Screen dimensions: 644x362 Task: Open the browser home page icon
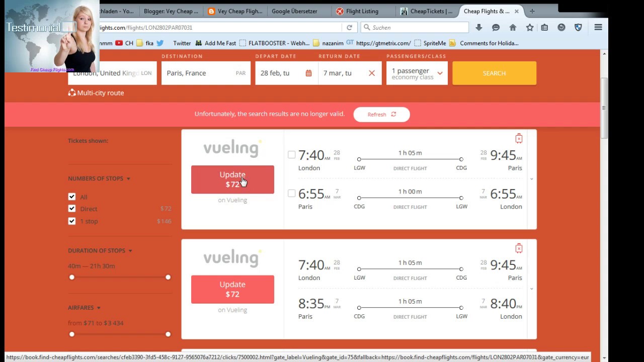click(513, 28)
